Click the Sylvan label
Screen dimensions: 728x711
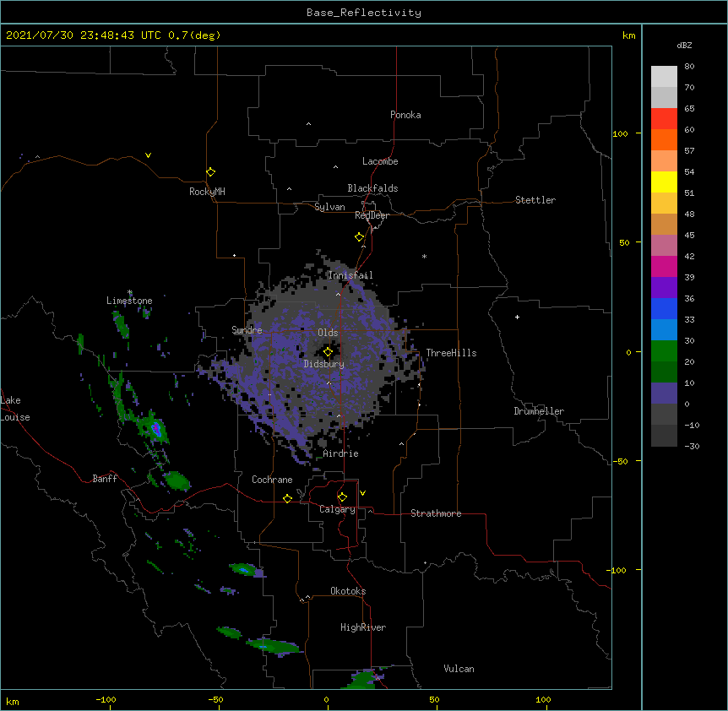click(x=329, y=207)
